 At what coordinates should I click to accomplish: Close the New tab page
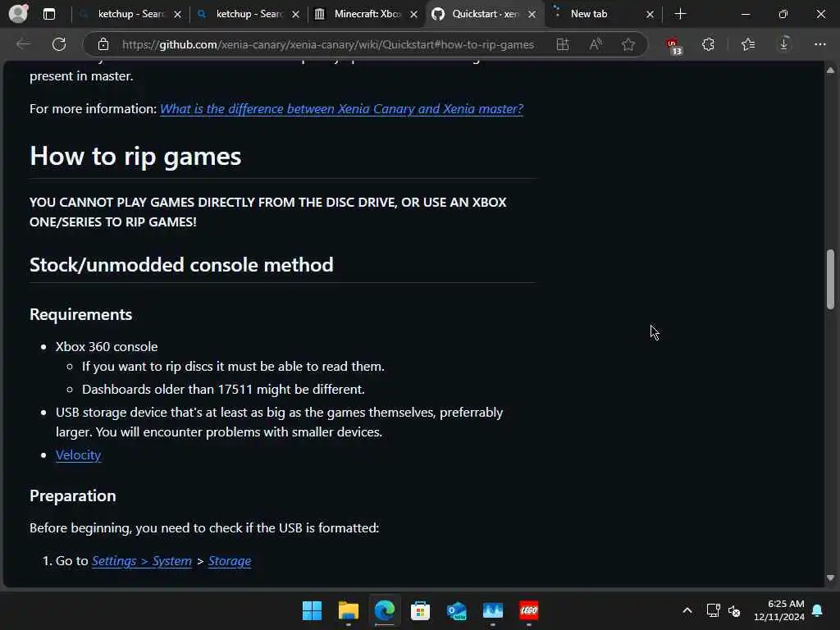click(650, 15)
